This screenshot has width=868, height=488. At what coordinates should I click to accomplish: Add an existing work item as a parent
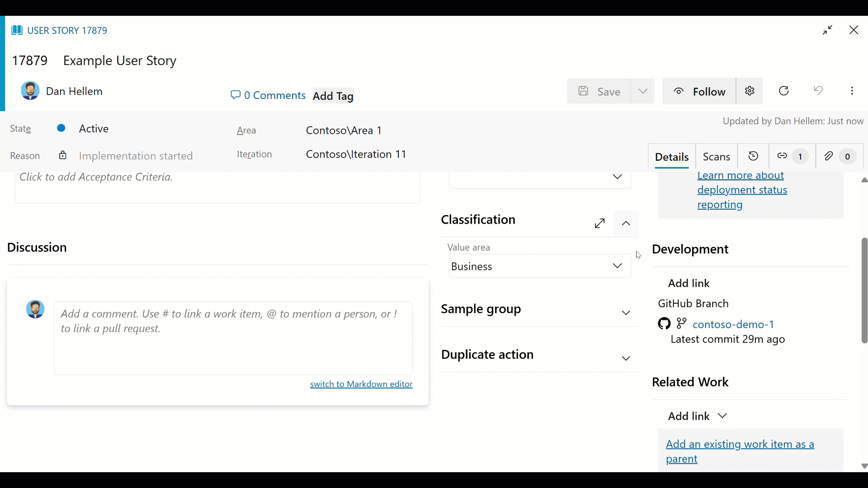point(740,451)
